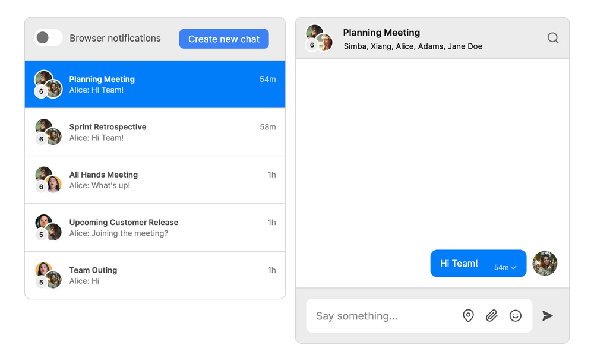Image resolution: width=594 pixels, height=364 pixels.
Task: Click the delivered checkmark on Hi Team message
Action: [513, 266]
